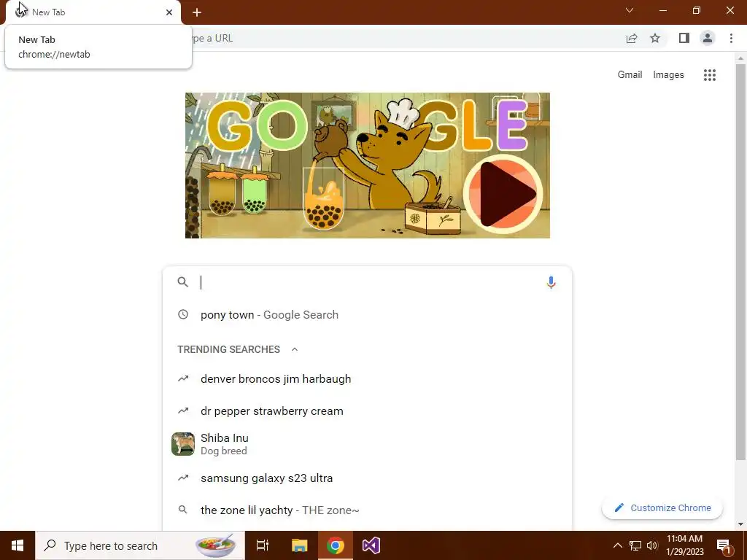Image resolution: width=747 pixels, height=560 pixels.
Task: Click Shiba Inu thumbnail image
Action: (x=183, y=444)
